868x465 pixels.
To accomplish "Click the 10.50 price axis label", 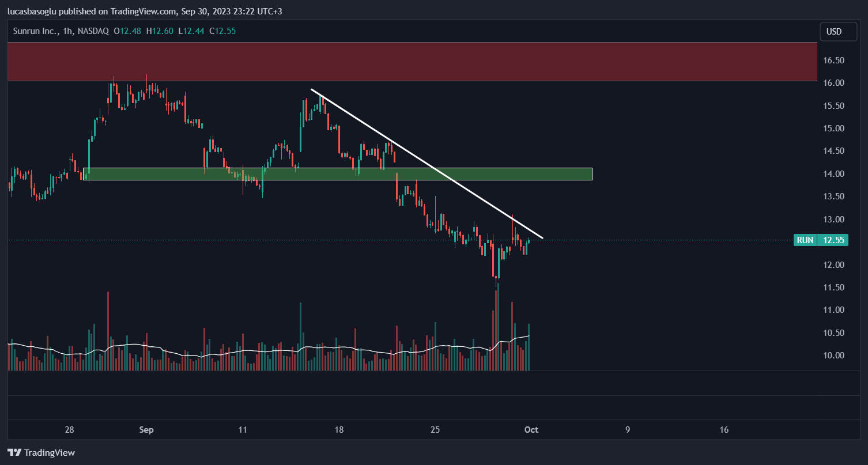I will tap(834, 333).
